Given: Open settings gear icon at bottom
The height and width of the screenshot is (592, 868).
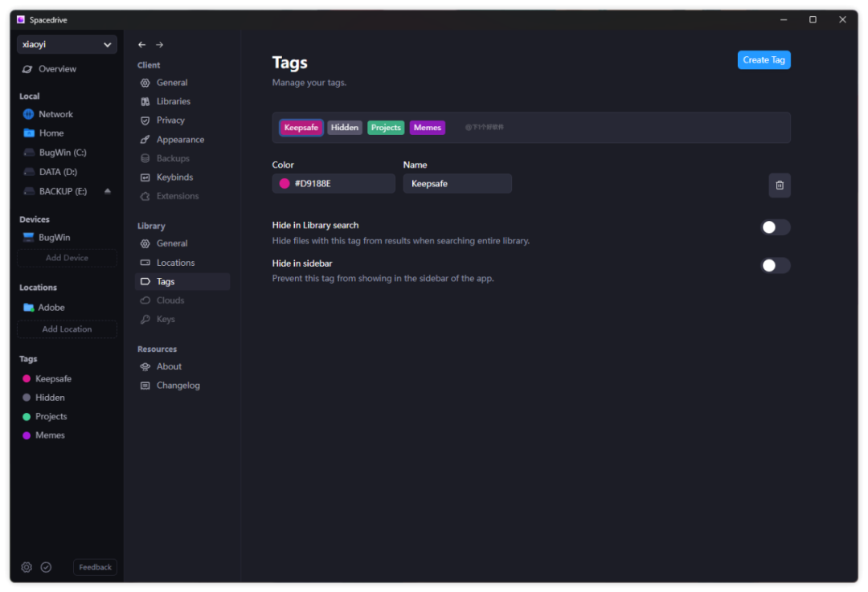Looking at the screenshot, I should point(27,567).
